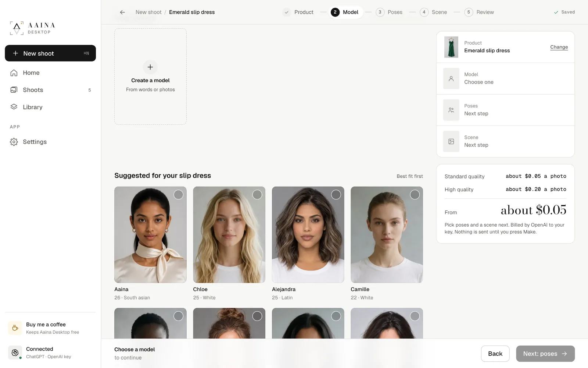The width and height of the screenshot is (588, 368).
Task: Go to the Poses step tab
Action: 389,12
